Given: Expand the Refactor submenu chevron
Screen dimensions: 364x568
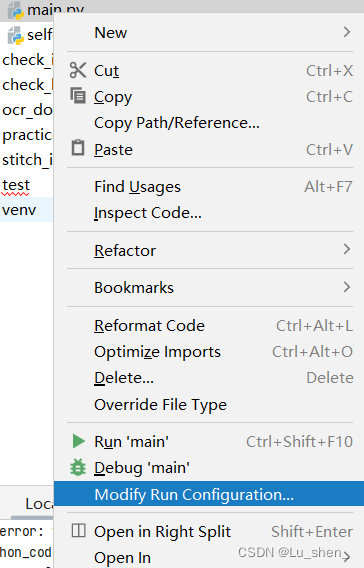Looking at the screenshot, I should pos(347,249).
